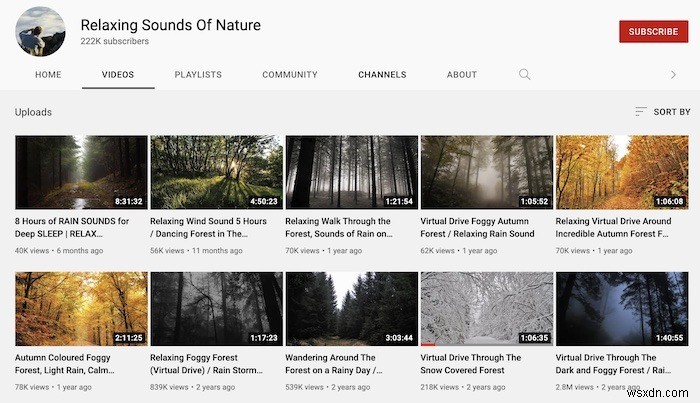Switch to the Playlists tab
Viewport: 700px width, 403px height.
(x=198, y=75)
